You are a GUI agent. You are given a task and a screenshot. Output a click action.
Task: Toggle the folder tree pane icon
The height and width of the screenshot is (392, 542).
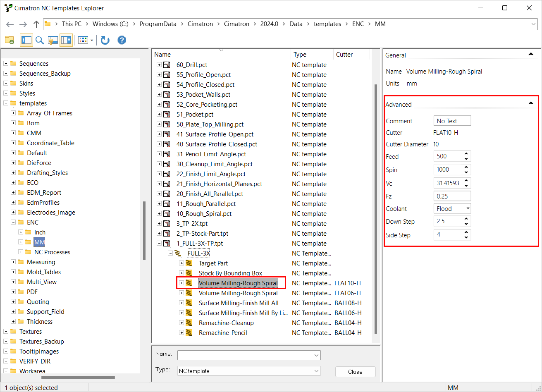(x=26, y=40)
